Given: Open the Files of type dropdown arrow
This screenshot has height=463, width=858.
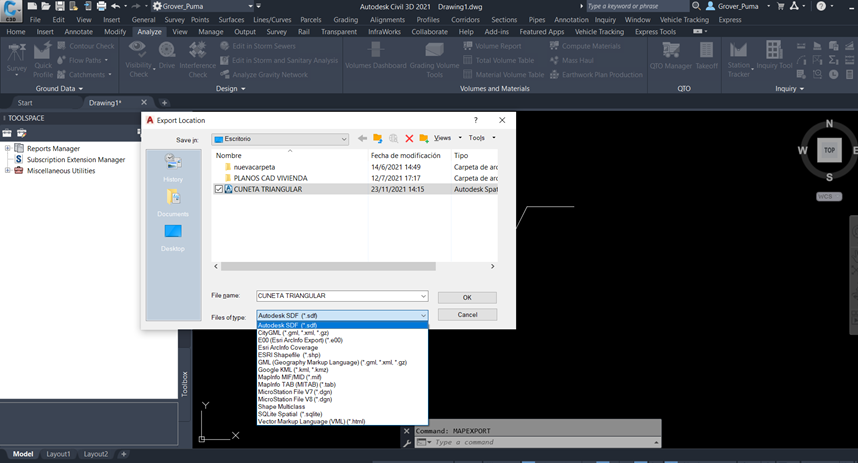Looking at the screenshot, I should point(423,315).
